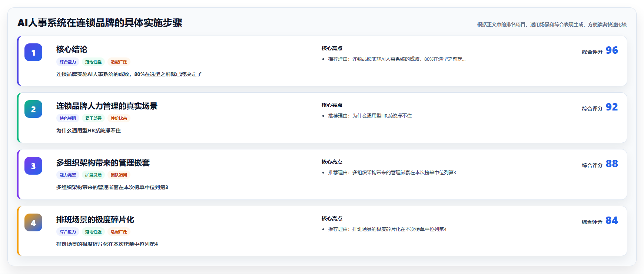644x274 pixels.
Task: Click the number 2 rank badge
Action: coord(33,109)
